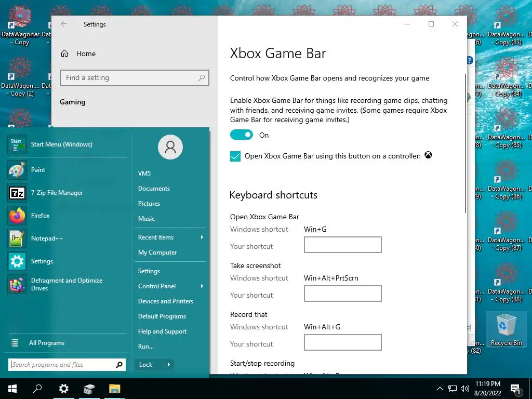The height and width of the screenshot is (399, 532).
Task: Click the Win+G shortcut text
Action: (315, 229)
